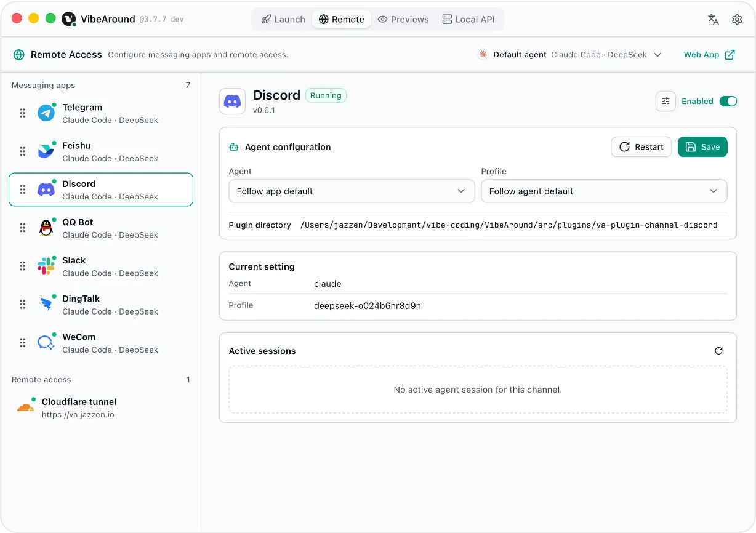The width and height of the screenshot is (756, 533).
Task: Click the Feishu app icon
Action: [46, 151]
